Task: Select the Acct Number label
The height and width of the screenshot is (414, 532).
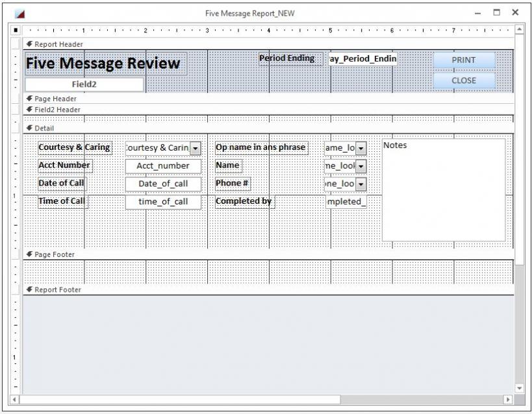Action: point(65,165)
